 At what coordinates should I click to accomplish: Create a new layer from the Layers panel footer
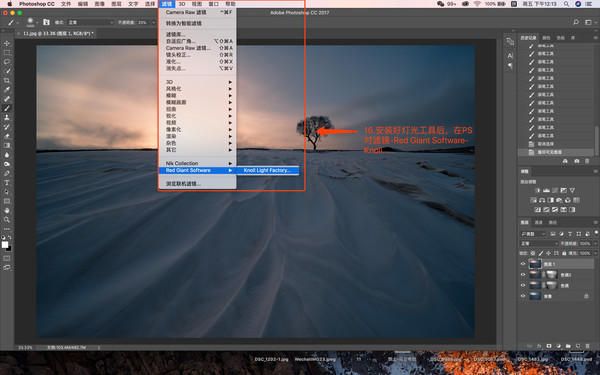578,346
